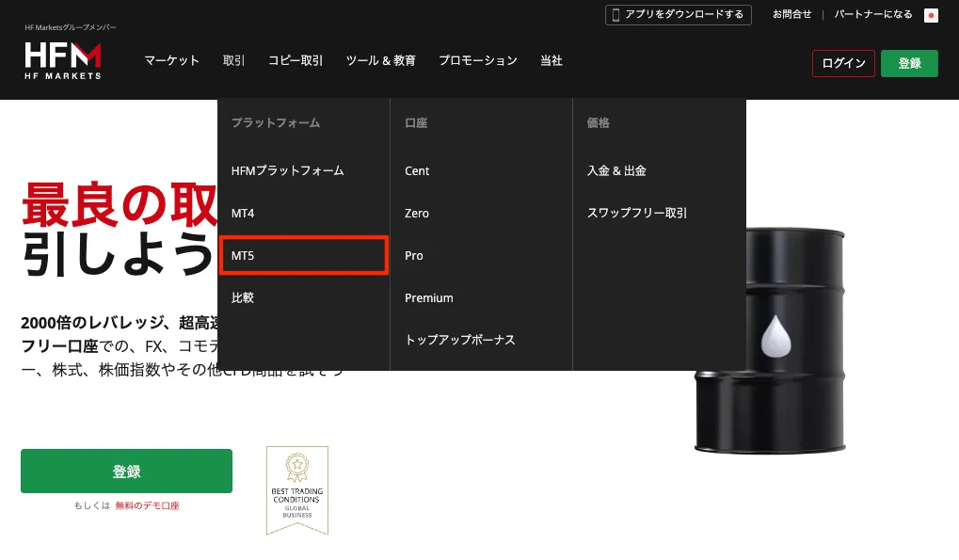Open the 無料のデモ口座 link

click(x=148, y=505)
